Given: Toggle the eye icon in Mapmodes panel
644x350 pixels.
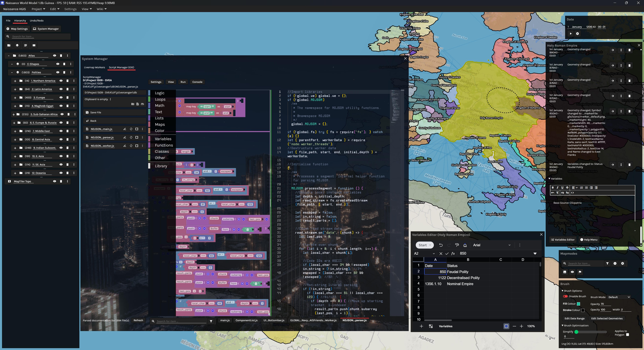Looking at the screenshot, I should (572, 272).
